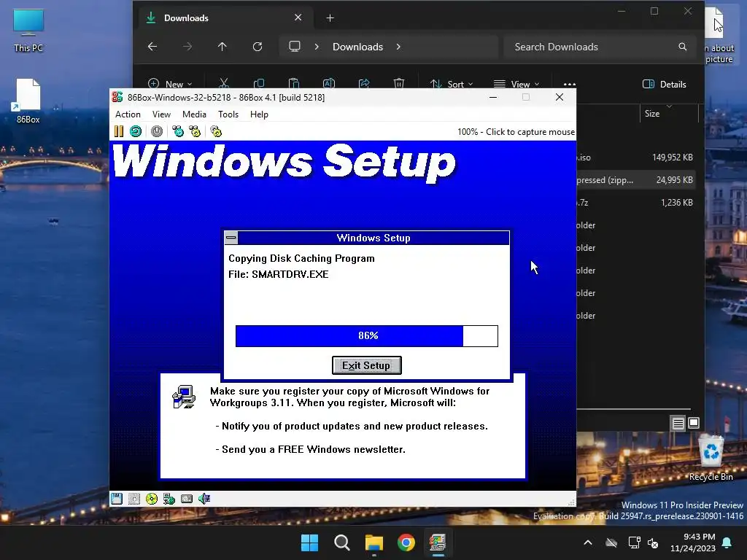The height and width of the screenshot is (560, 747).
Task: Click the chevron before Downloads in address bar
Action: point(317,47)
